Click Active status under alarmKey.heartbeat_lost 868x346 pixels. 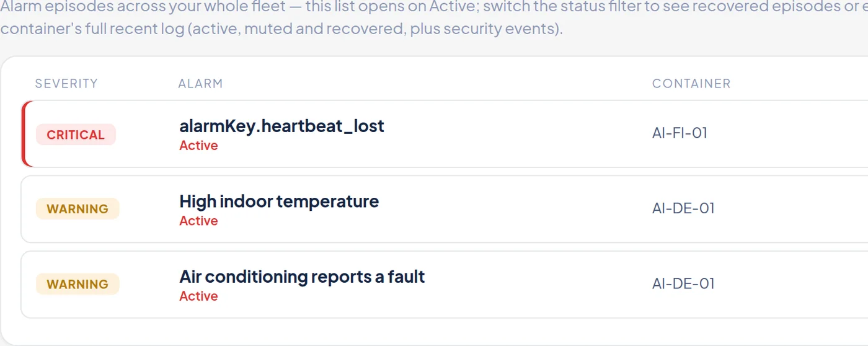pos(198,146)
